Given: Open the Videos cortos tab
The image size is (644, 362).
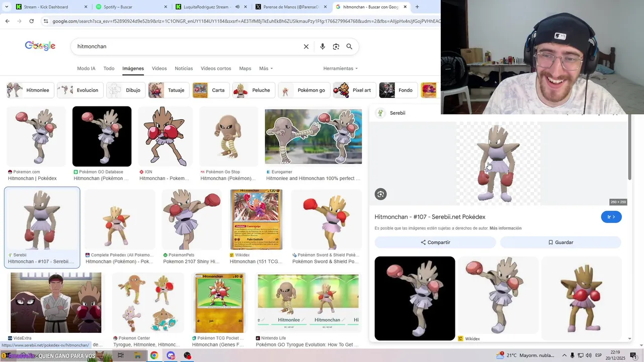Looking at the screenshot, I should coord(216,68).
